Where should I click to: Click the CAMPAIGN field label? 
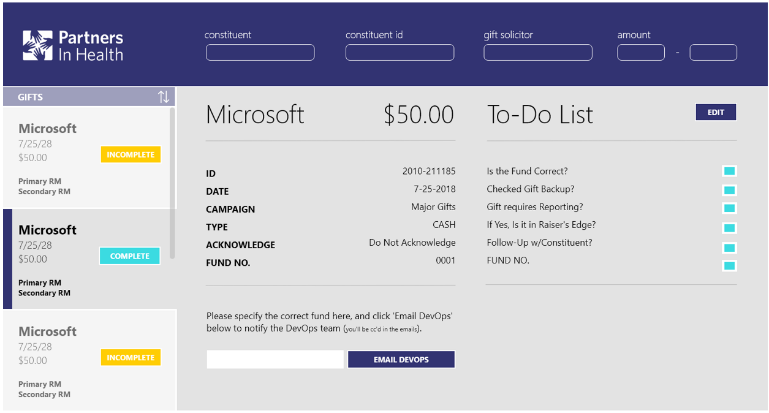click(231, 209)
